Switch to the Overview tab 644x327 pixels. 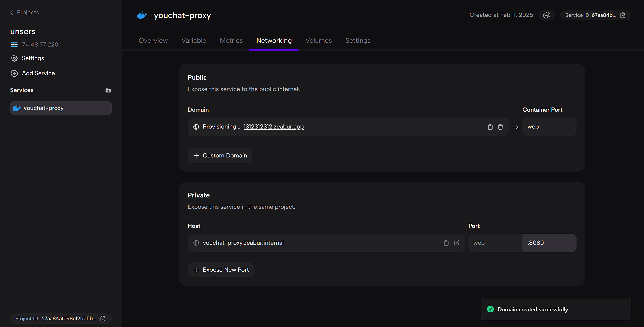[153, 40]
